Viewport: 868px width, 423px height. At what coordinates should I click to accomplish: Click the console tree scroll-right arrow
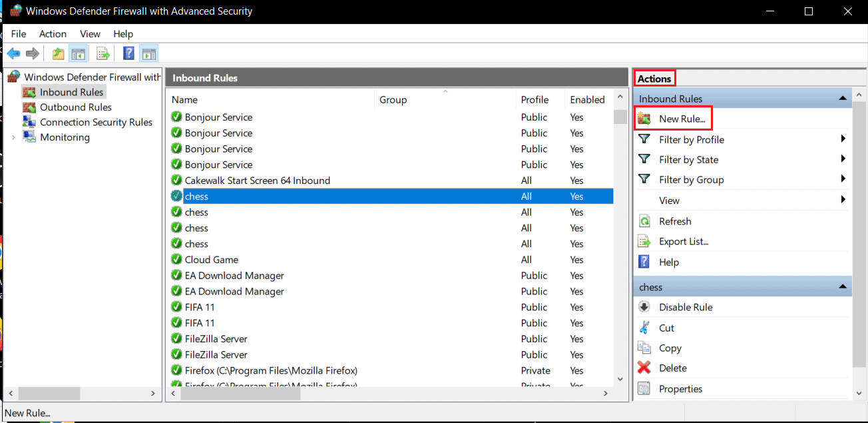pyautogui.click(x=154, y=394)
